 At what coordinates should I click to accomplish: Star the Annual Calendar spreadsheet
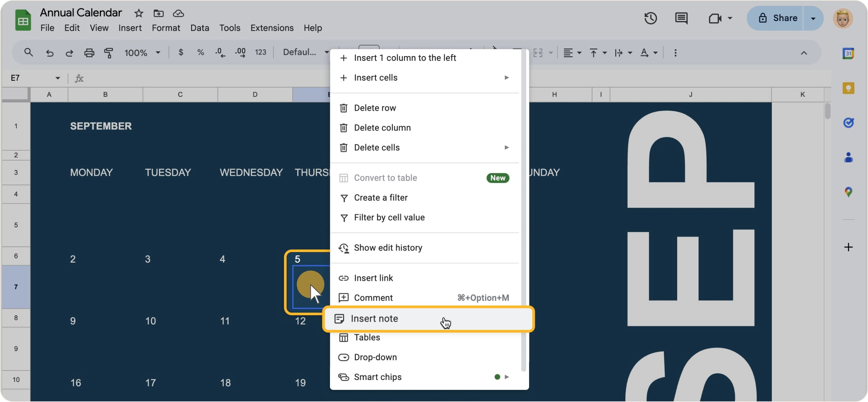(x=138, y=13)
